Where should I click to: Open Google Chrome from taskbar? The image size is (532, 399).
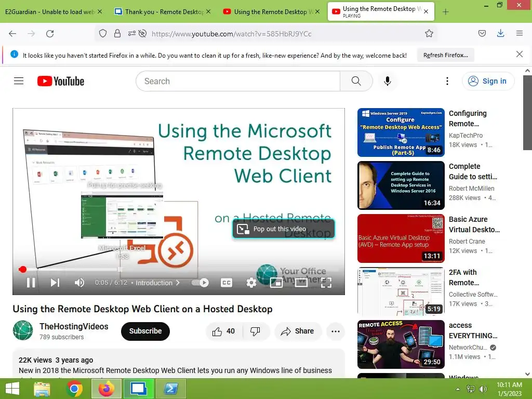74,389
